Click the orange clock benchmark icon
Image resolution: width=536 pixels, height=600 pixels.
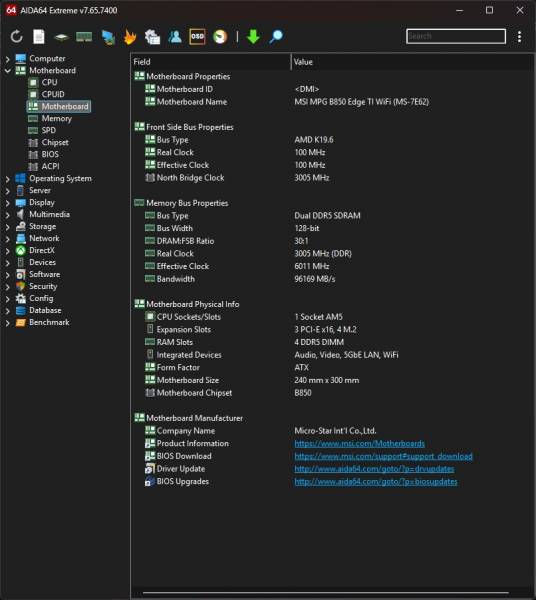coord(220,37)
